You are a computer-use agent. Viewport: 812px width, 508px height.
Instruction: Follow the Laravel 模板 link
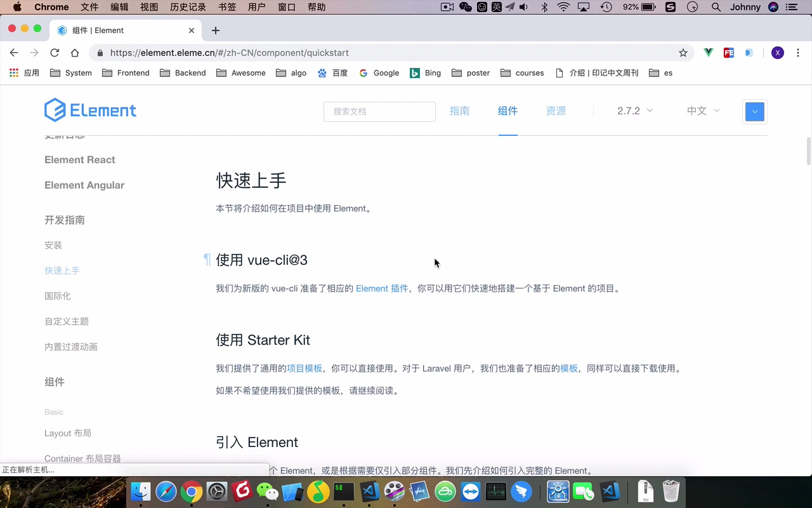[569, 368]
